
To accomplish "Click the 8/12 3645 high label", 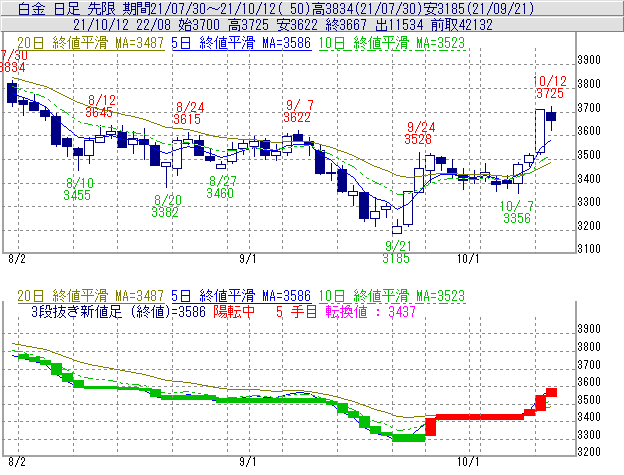I will click(99, 106).
